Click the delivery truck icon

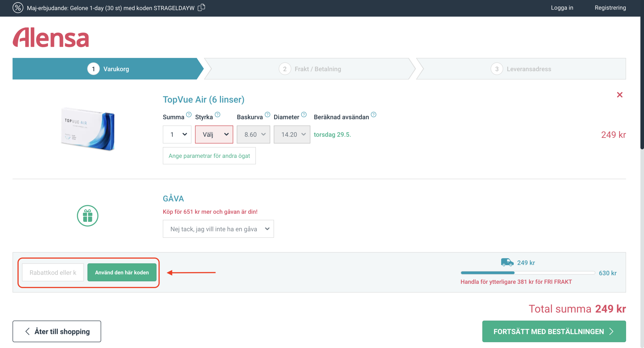click(x=507, y=262)
